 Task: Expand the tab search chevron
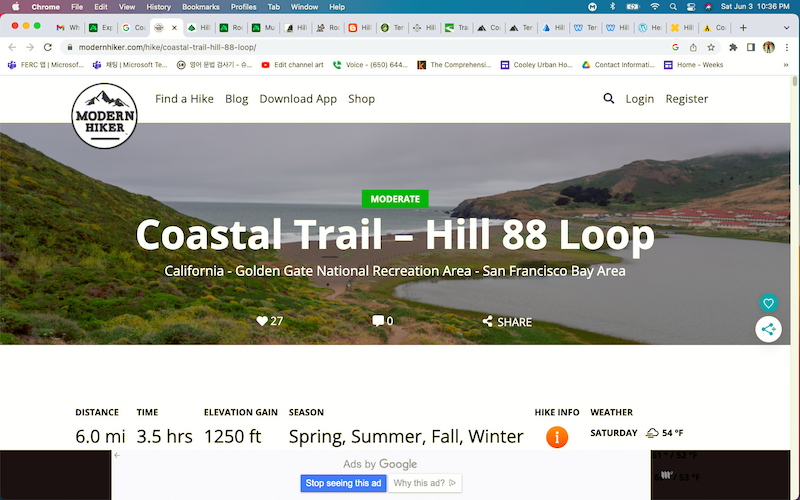(x=786, y=28)
